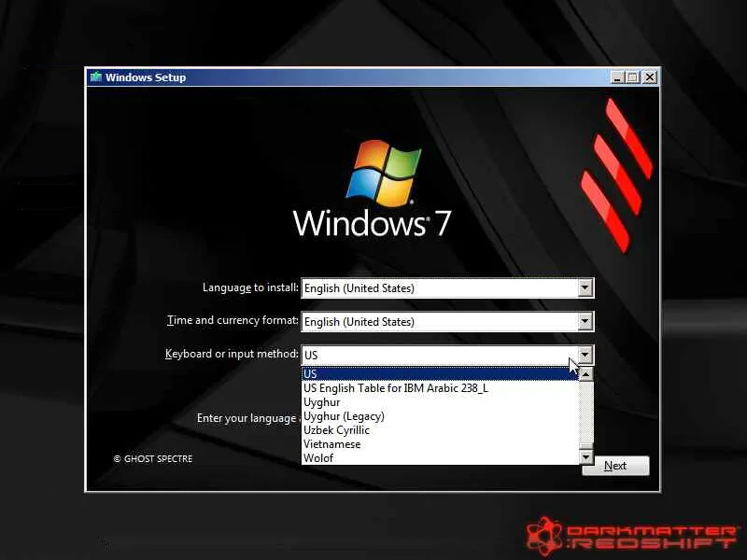Click the keyboard list scroll down arrow
This screenshot has height=560, width=747.
pos(586,457)
